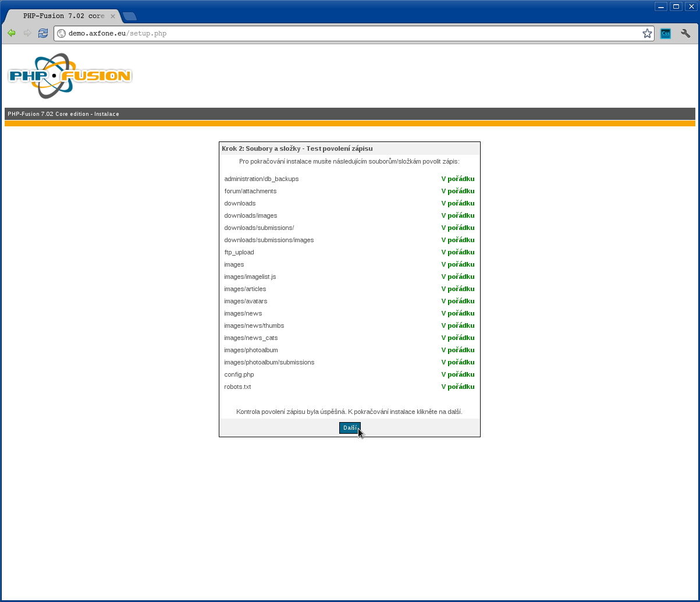Close the PHP-Fusion 7.02 tab
Viewport: 700px width, 602px height.
(x=113, y=16)
